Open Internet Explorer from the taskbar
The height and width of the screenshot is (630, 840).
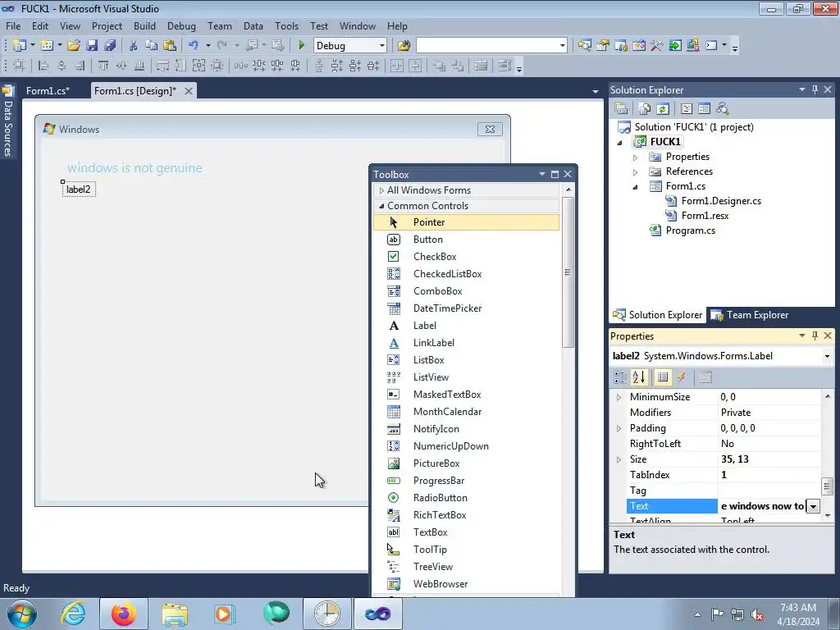73,614
